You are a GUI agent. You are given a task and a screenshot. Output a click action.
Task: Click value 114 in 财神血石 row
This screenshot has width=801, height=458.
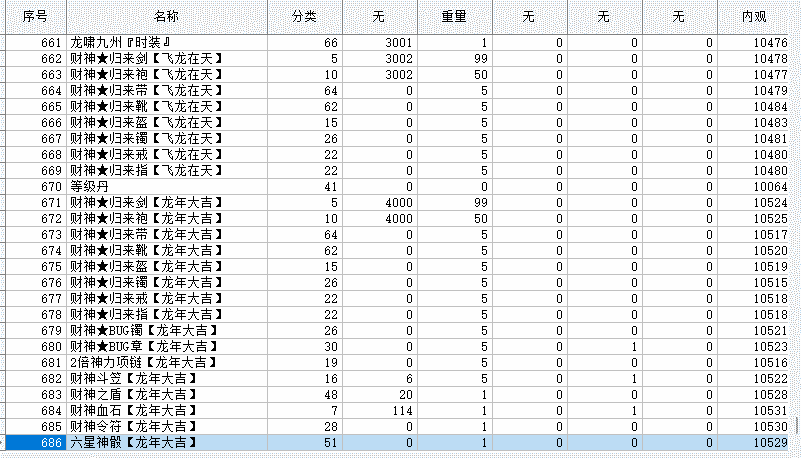point(380,411)
